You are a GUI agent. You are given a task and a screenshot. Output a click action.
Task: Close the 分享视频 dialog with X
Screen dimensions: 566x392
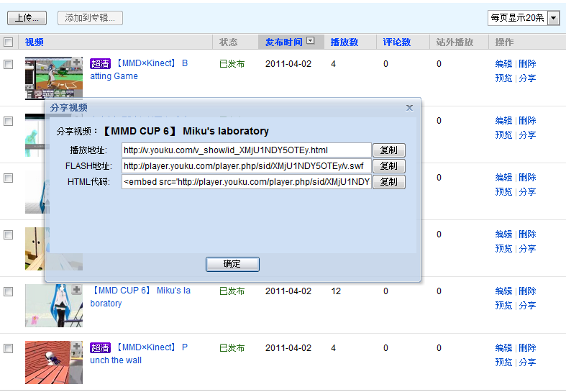tap(409, 108)
